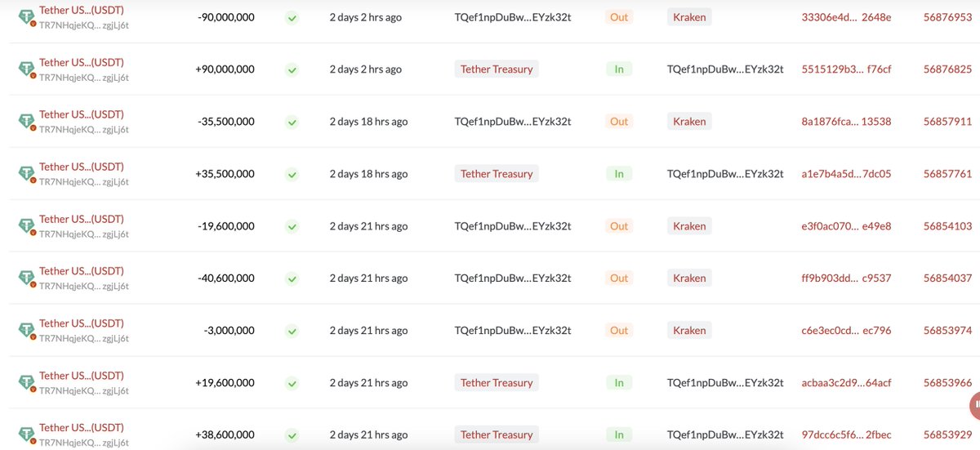This screenshot has width=980, height=450.
Task: Open transaction hash a1e7b4a5d…7dc05
Action: pos(846,174)
